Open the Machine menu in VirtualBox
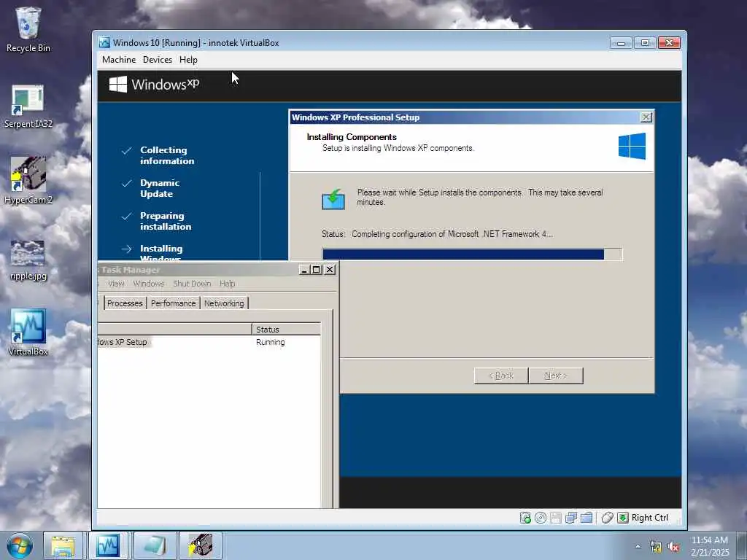The height and width of the screenshot is (560, 747). [119, 60]
